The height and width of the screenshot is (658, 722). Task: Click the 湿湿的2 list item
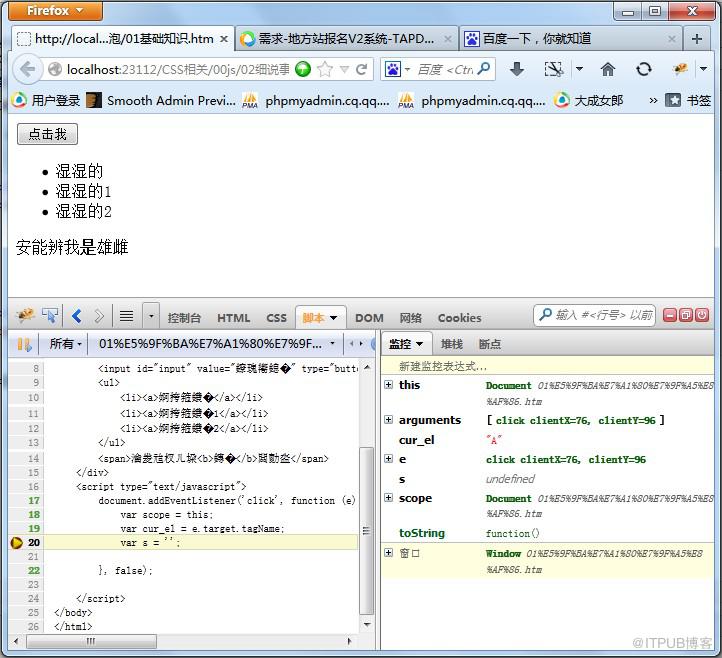pos(83,211)
